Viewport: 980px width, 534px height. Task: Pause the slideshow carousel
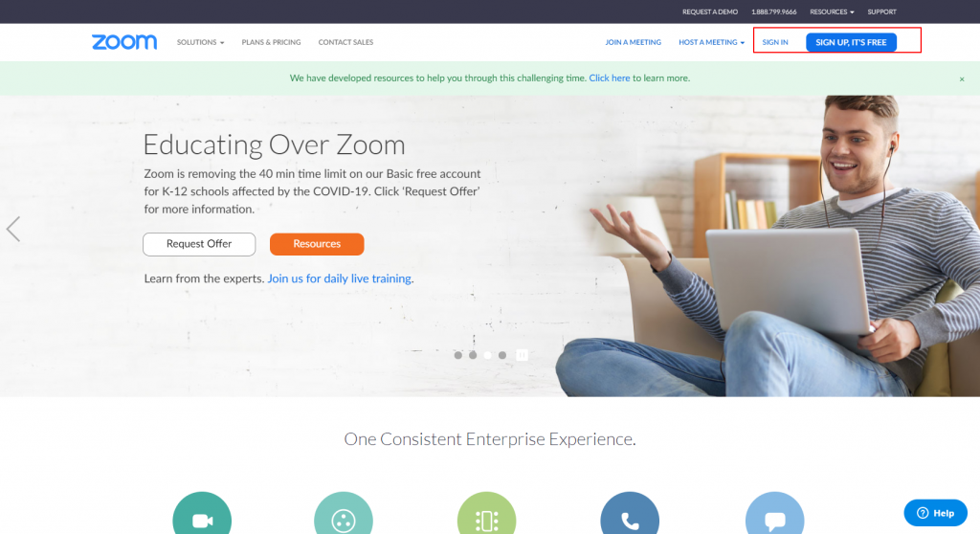[x=522, y=355]
